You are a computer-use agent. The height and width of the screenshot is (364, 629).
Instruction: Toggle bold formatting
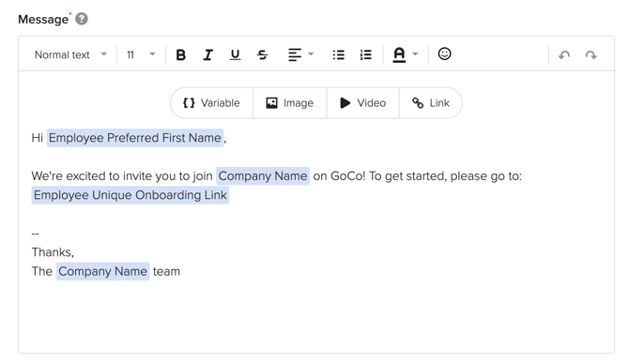point(180,54)
